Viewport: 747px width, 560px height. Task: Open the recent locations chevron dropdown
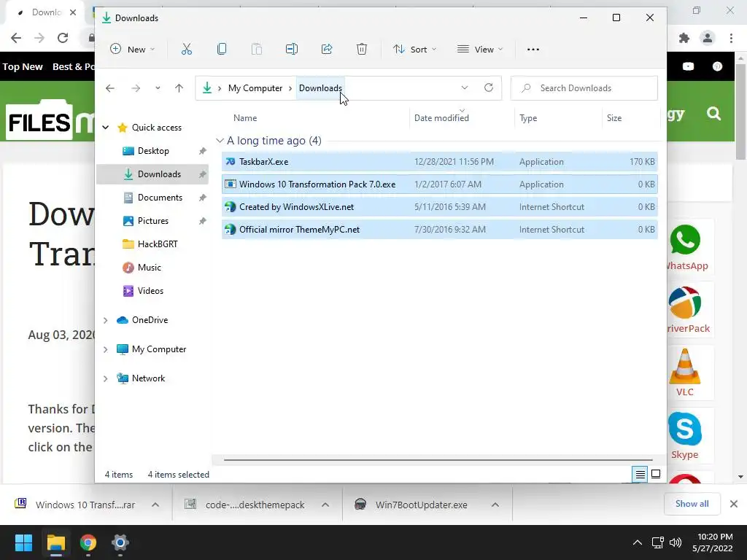click(158, 88)
